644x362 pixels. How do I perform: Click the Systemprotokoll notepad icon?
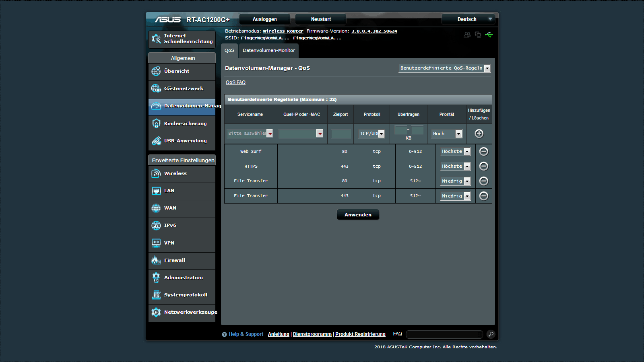pos(156,295)
